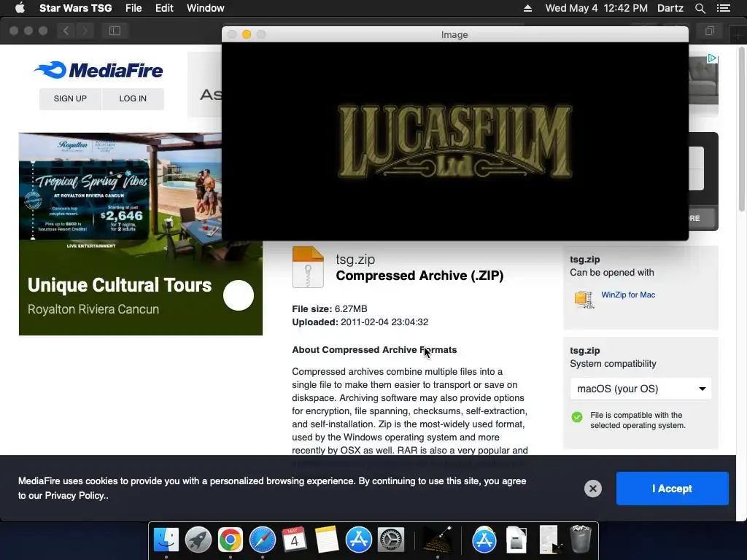Open the Star Wars TSG application menu
747x560 pixels.
click(75, 8)
